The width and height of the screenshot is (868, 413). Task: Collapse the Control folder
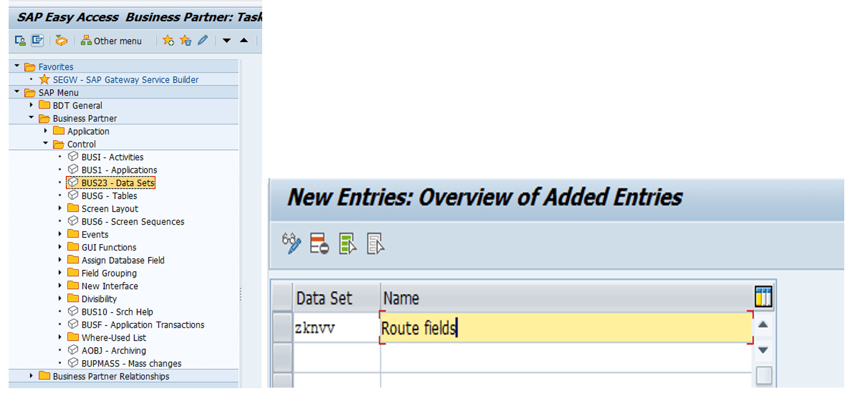(x=45, y=144)
